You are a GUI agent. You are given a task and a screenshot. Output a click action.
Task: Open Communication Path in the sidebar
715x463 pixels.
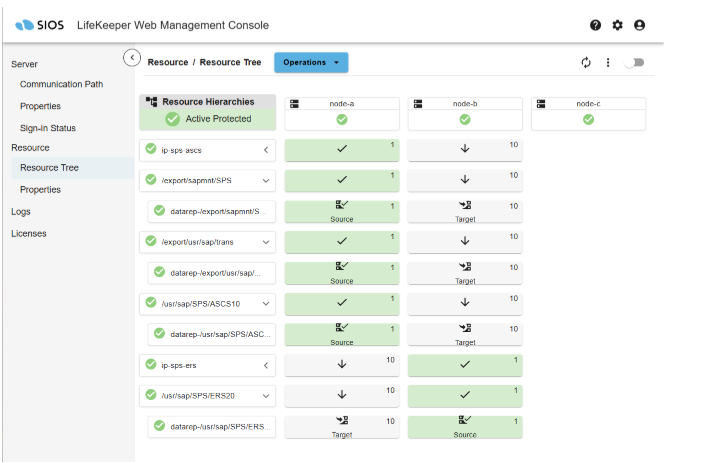(61, 84)
